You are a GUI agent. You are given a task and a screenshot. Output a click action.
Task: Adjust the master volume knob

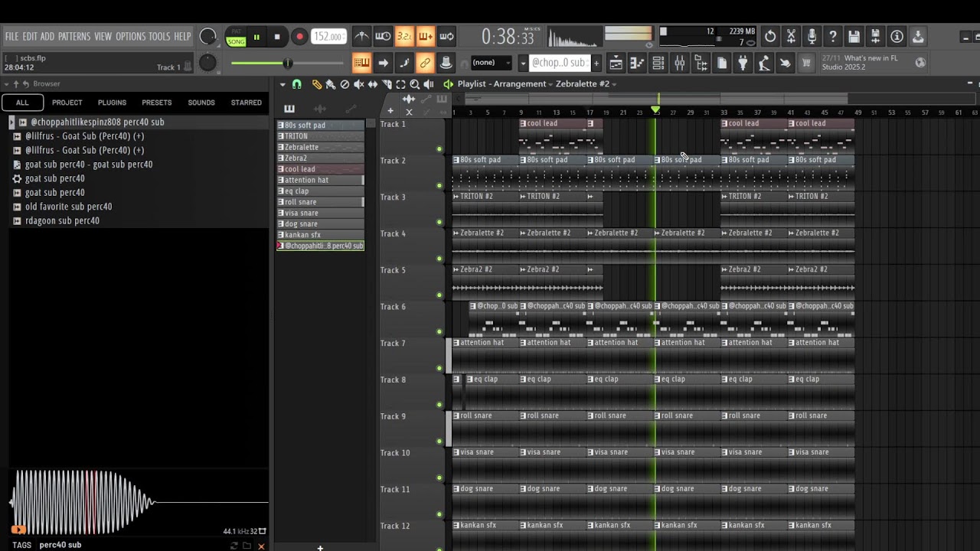207,37
